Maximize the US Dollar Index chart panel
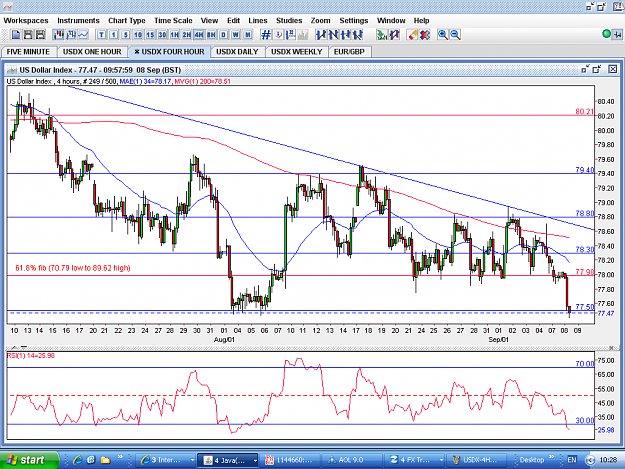The height and width of the screenshot is (469, 625). pos(597,69)
